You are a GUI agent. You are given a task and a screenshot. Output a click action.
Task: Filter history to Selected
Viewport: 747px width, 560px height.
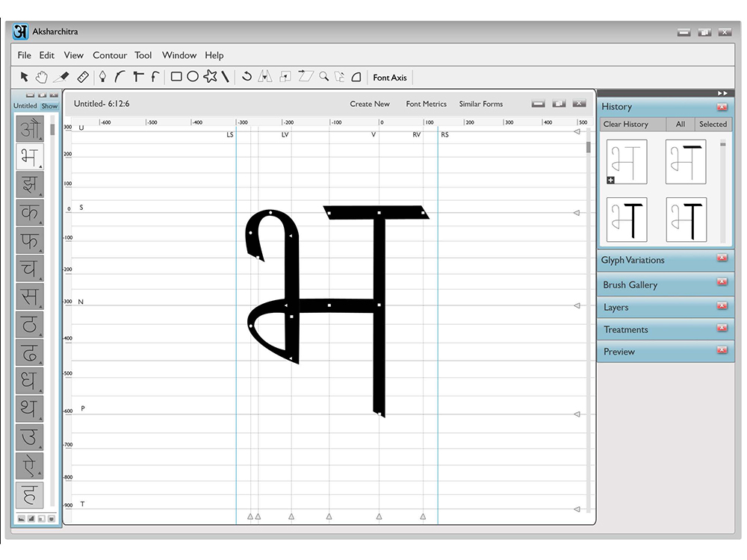tap(713, 124)
